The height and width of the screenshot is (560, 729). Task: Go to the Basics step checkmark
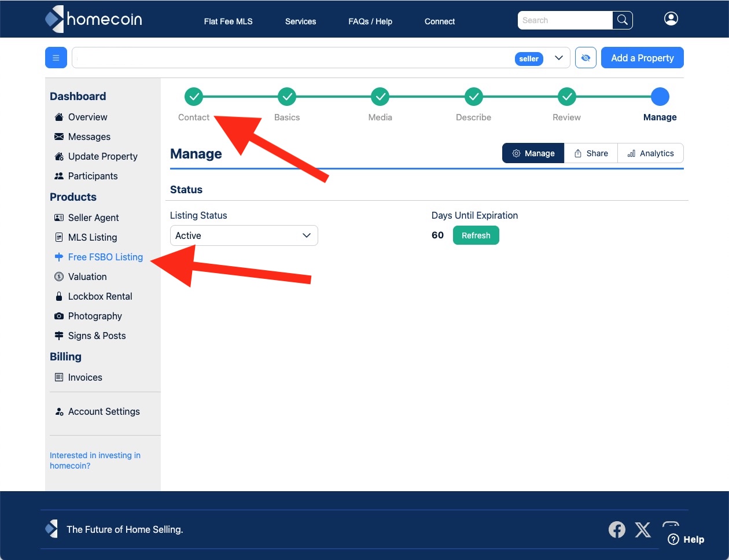pos(287,97)
